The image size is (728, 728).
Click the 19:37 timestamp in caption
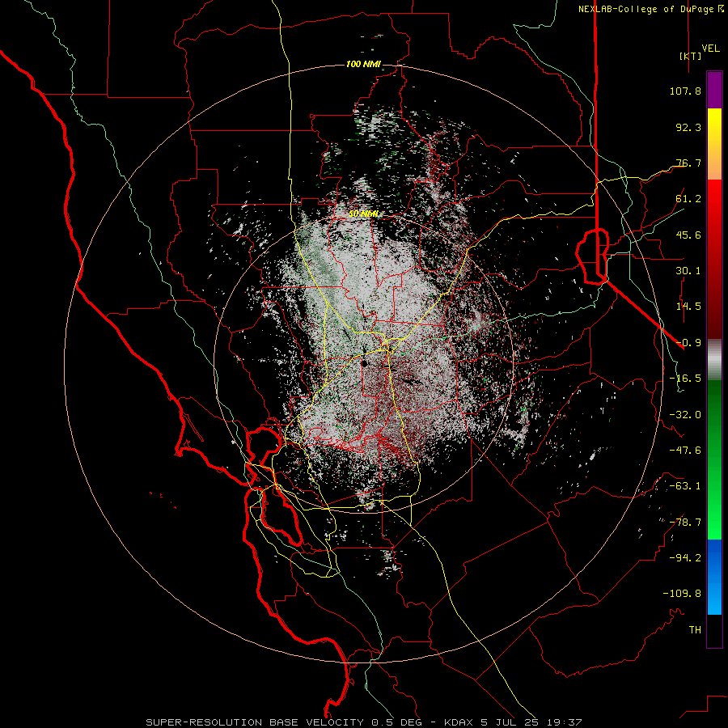point(566,722)
